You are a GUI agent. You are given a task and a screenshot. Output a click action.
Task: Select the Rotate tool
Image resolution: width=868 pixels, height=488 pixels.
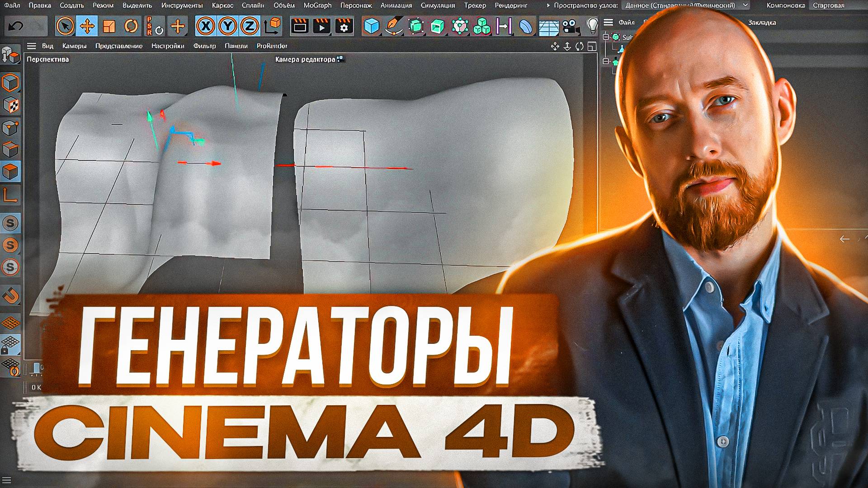(x=131, y=26)
